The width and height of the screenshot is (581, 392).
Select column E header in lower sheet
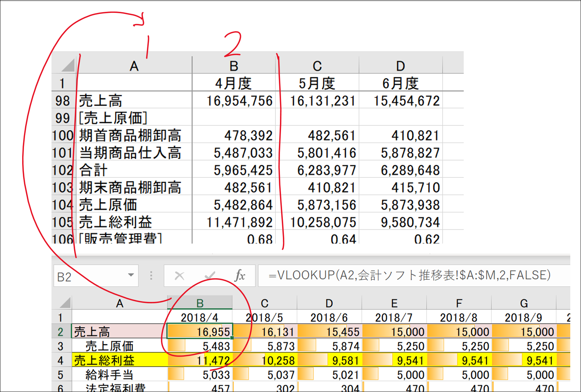click(394, 303)
